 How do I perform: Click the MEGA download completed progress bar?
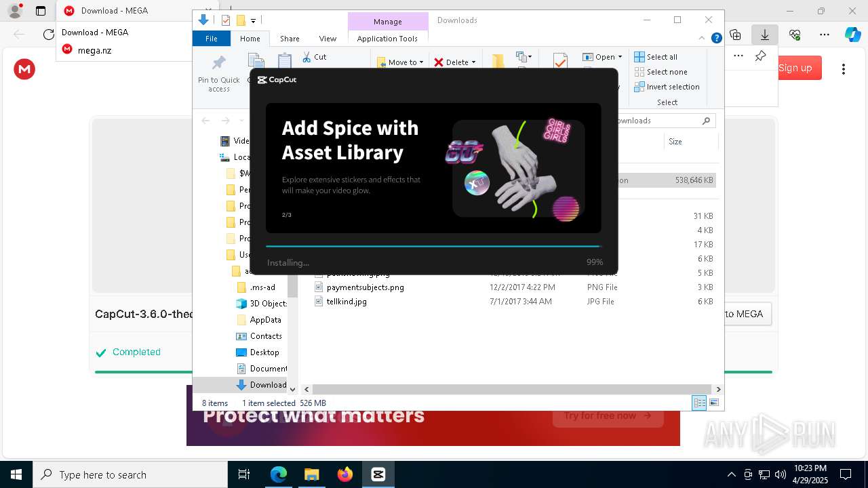433,371
